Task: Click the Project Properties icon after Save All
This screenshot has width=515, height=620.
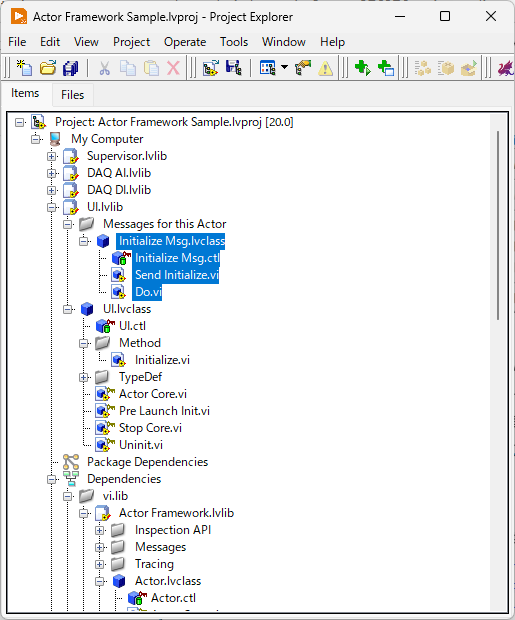Action: point(210,68)
